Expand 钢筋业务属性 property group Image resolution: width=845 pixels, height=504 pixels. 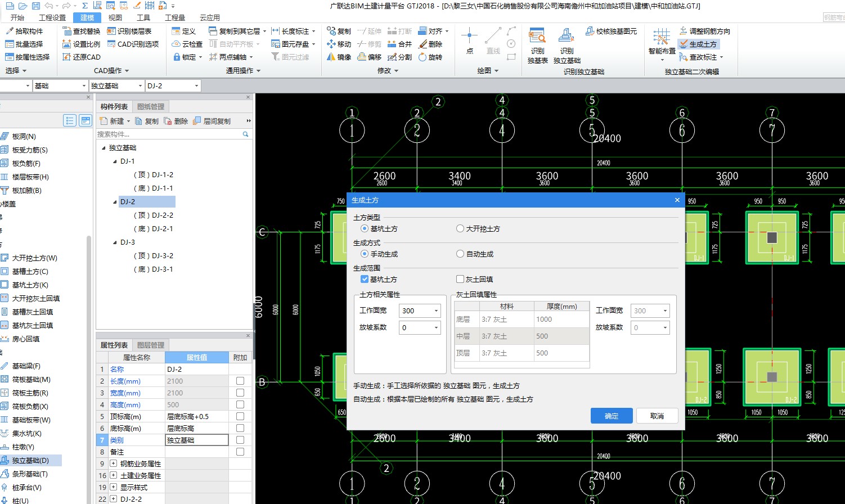114,463
